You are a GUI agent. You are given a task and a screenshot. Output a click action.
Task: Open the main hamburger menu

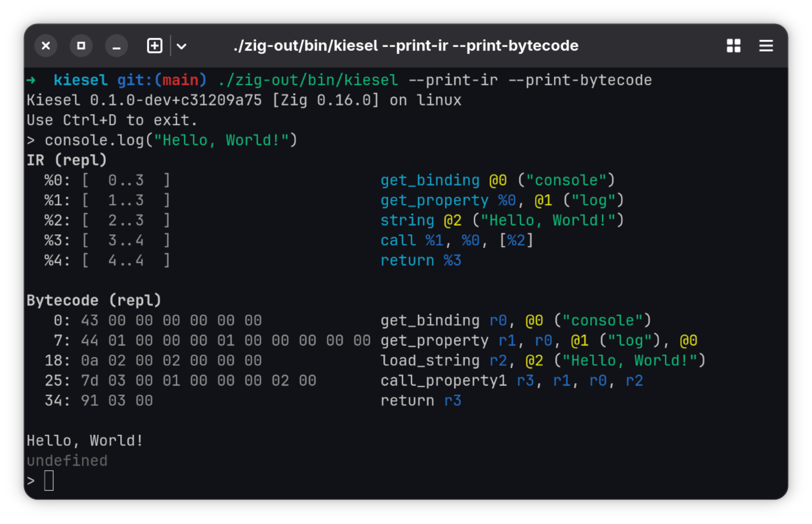click(x=766, y=46)
